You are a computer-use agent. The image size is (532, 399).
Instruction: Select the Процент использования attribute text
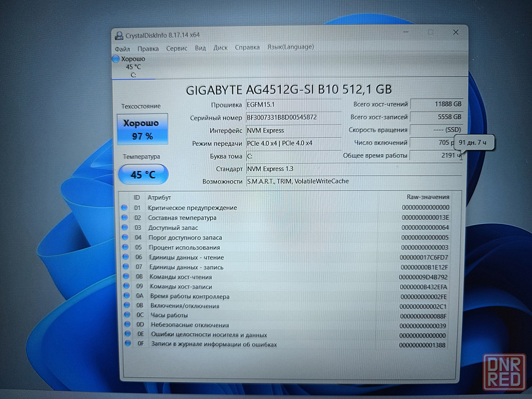(185, 247)
